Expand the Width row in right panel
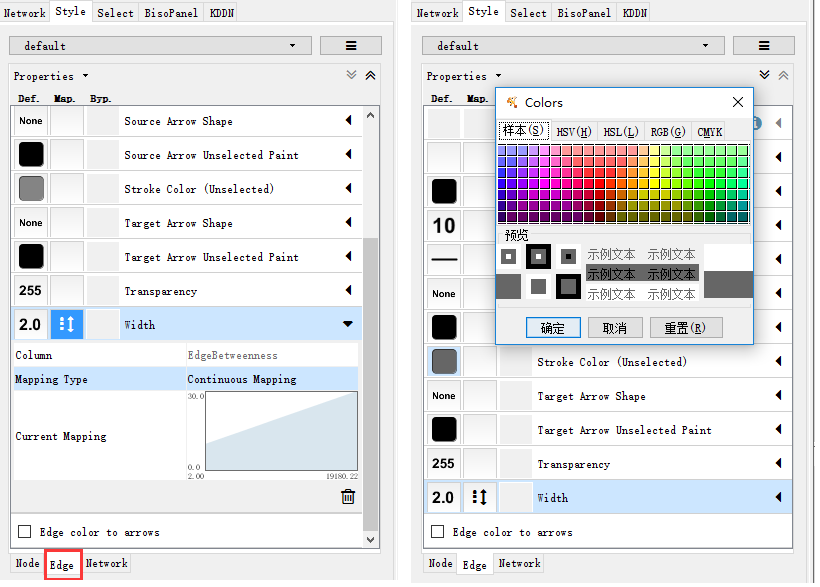The width and height of the screenshot is (820, 587). (x=779, y=497)
